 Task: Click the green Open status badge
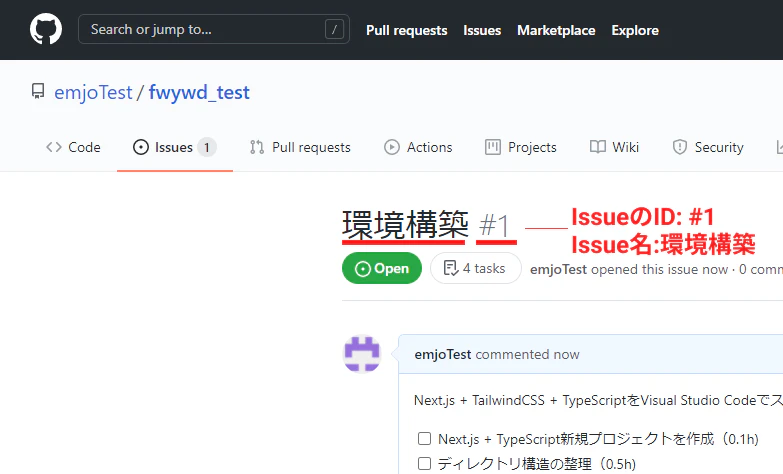coord(382,268)
